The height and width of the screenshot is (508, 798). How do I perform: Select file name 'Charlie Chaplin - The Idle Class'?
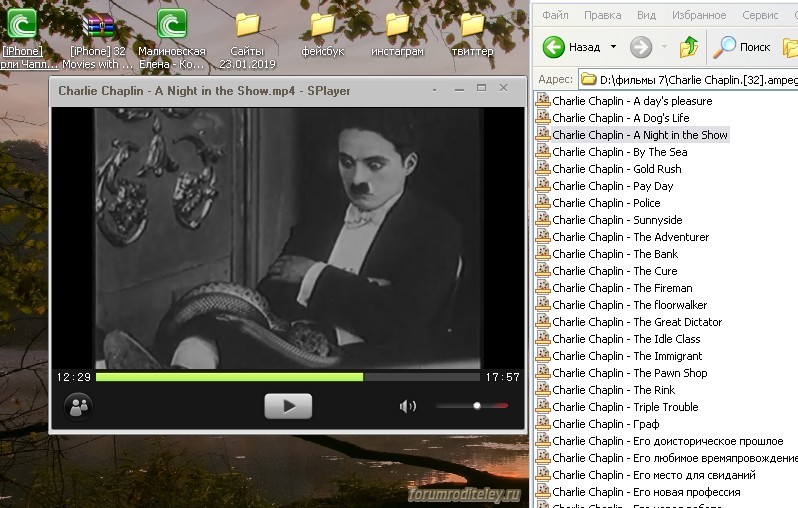tap(626, 339)
